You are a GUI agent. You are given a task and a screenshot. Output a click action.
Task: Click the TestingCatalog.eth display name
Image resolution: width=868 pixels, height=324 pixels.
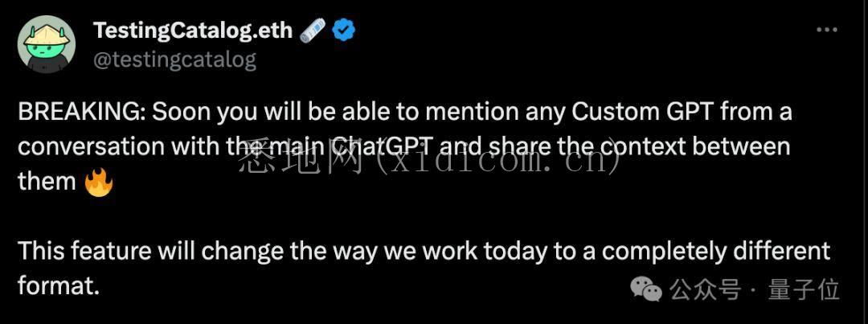[193, 31]
